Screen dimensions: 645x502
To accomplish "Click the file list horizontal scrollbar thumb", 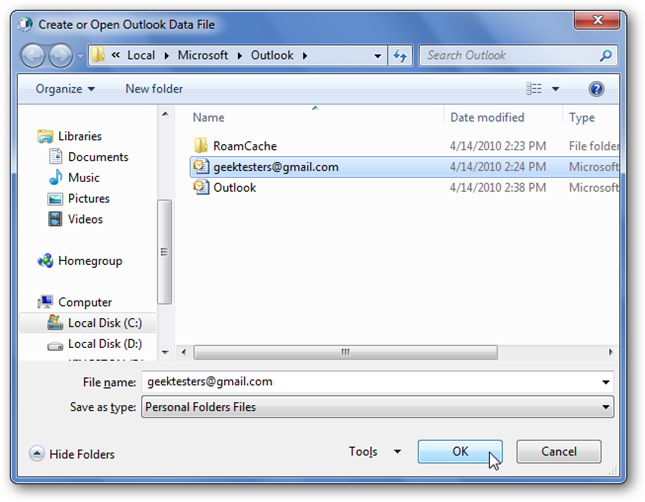I will [x=345, y=352].
